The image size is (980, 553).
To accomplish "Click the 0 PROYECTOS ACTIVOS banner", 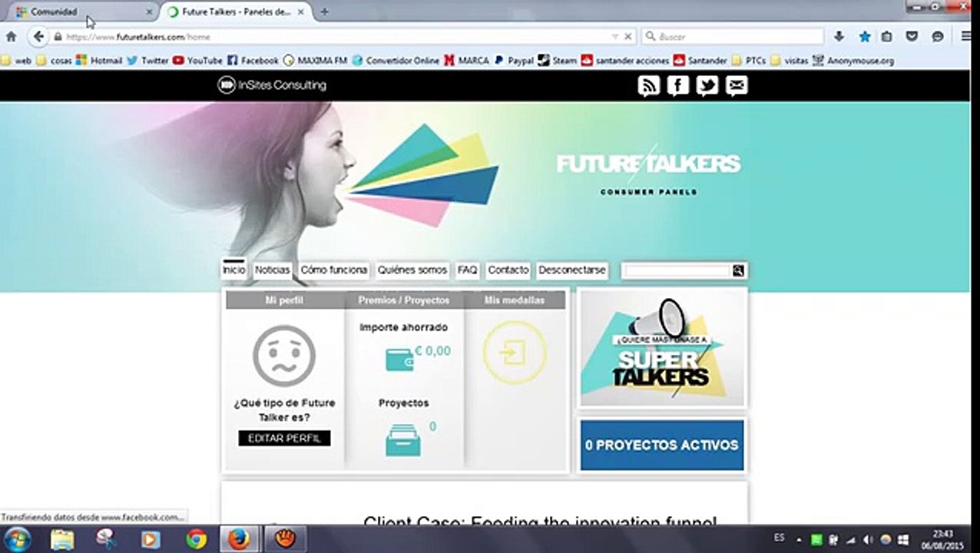I will (662, 445).
